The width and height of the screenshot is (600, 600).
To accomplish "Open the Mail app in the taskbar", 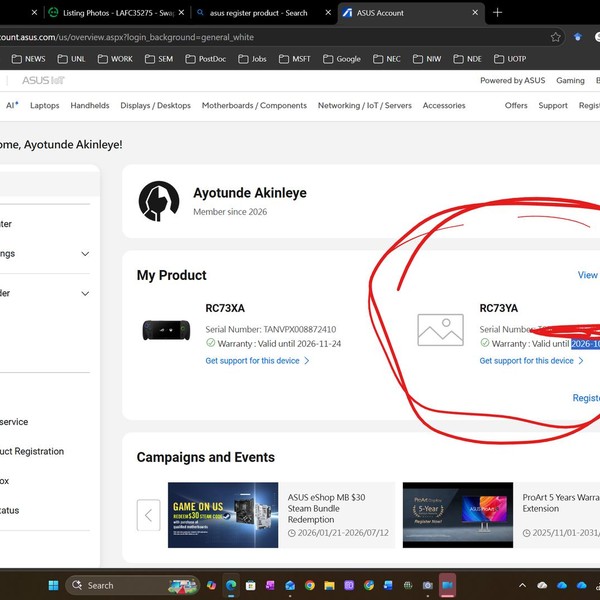I will click(x=290, y=585).
